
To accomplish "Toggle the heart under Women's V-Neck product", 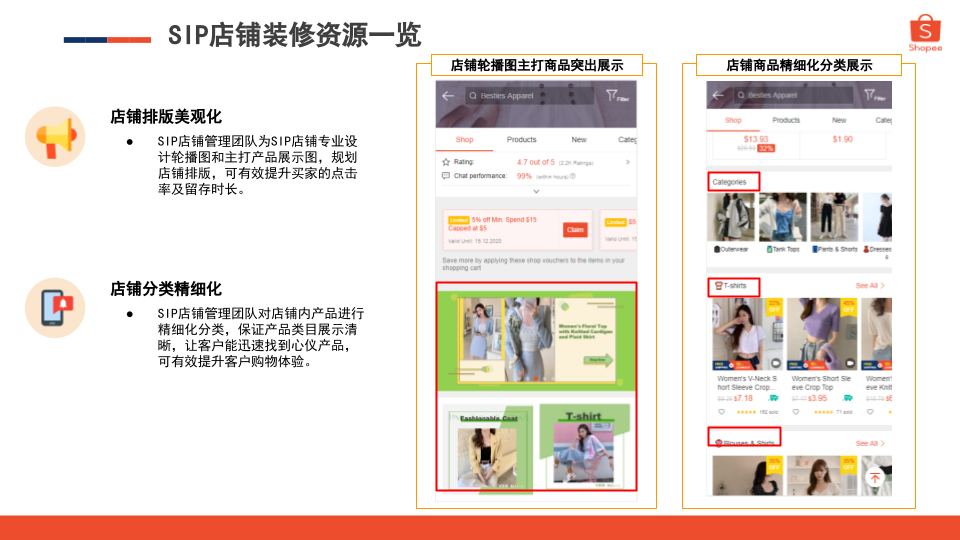I will [721, 411].
